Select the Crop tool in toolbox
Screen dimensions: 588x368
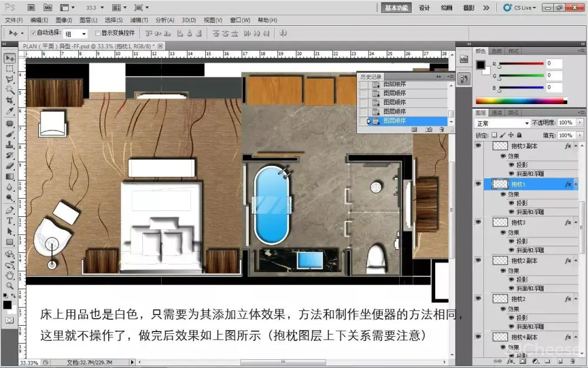[10, 100]
